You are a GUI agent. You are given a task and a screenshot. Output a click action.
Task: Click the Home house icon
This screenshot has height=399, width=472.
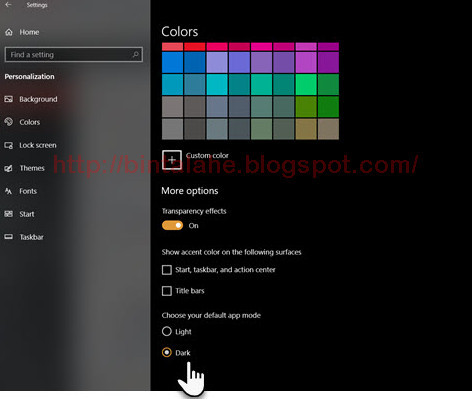click(x=9, y=32)
